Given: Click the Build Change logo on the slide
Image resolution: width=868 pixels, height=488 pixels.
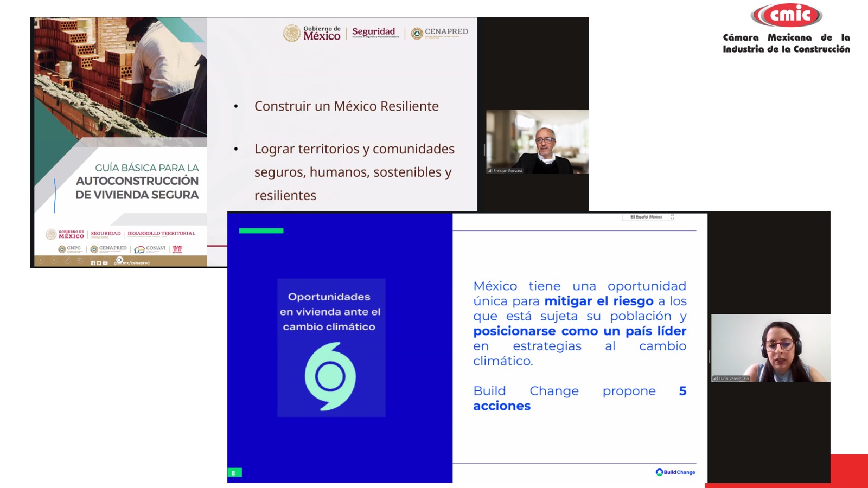Looking at the screenshot, I should coord(675,472).
